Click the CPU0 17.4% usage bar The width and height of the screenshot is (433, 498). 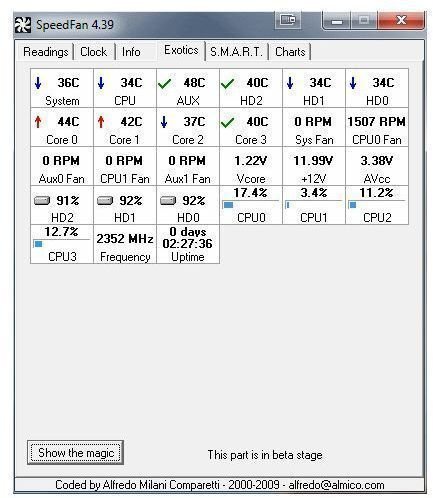pyautogui.click(x=251, y=205)
